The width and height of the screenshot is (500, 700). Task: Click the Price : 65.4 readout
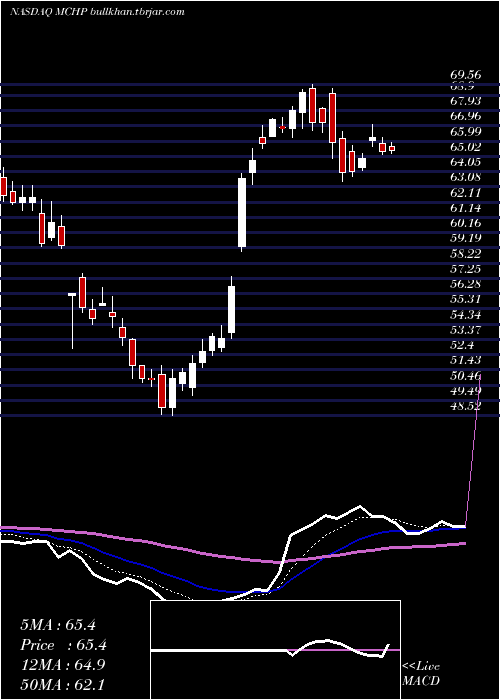(63, 645)
